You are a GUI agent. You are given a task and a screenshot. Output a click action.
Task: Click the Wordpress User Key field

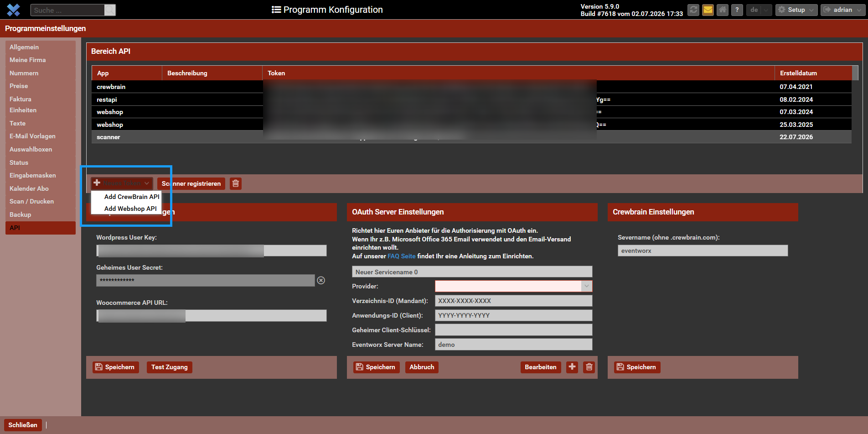[x=212, y=251]
